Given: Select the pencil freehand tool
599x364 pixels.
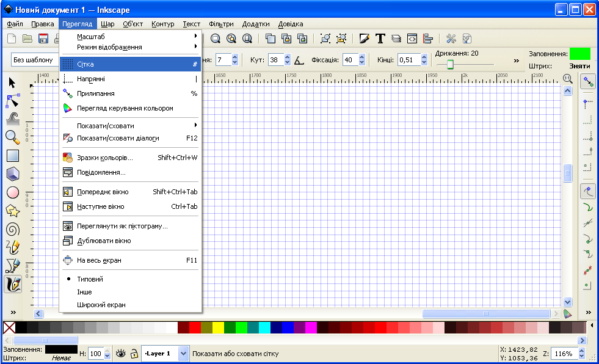Looking at the screenshot, I should click(12, 247).
